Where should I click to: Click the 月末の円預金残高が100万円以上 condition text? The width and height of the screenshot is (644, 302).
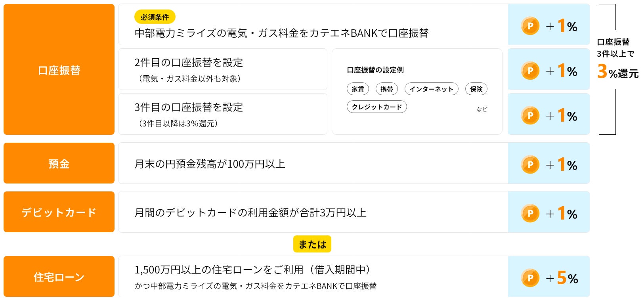(x=210, y=164)
